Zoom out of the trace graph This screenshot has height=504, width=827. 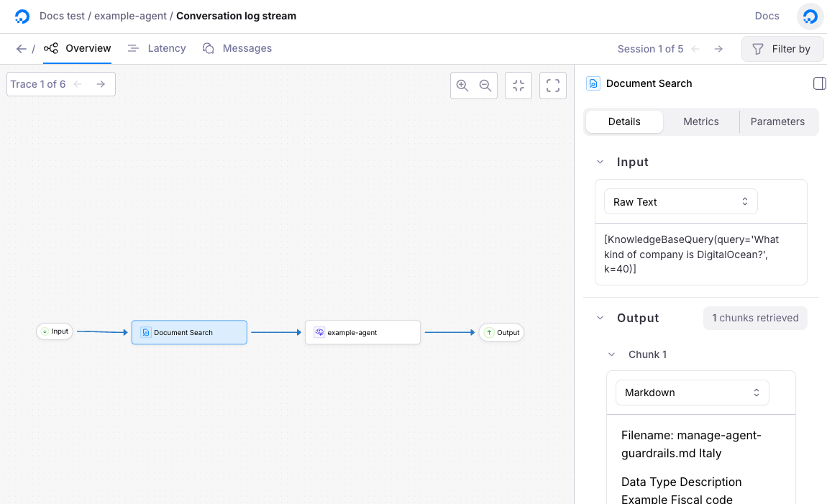point(485,86)
